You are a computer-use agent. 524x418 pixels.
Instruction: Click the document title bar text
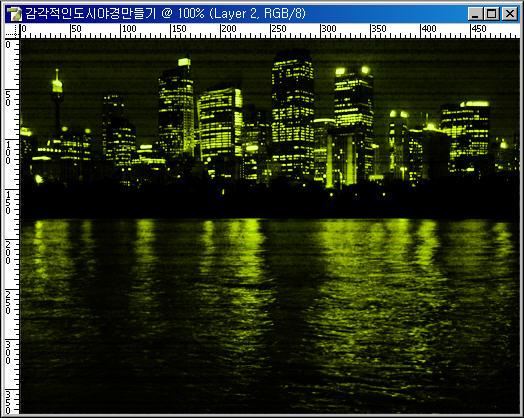pos(165,14)
